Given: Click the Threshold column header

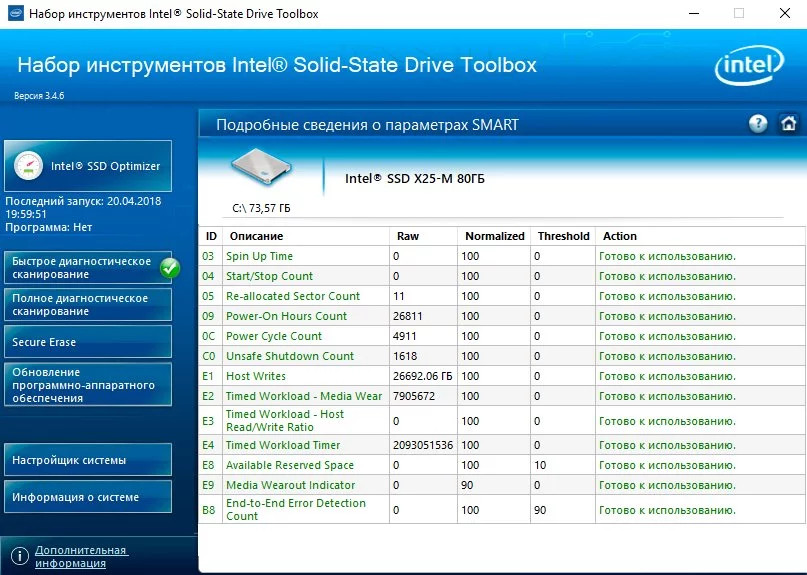Looking at the screenshot, I should pos(564,236).
